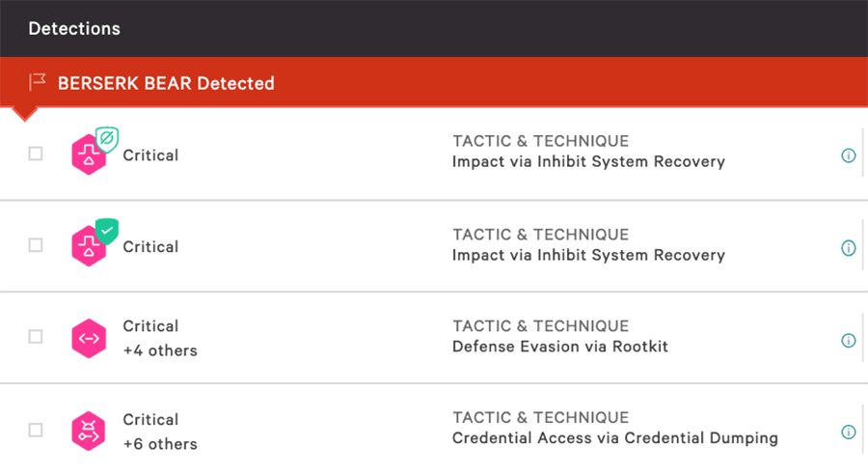Open info icon for first Inhibit System Recovery row
This screenshot has height=475, width=868.
849,155
